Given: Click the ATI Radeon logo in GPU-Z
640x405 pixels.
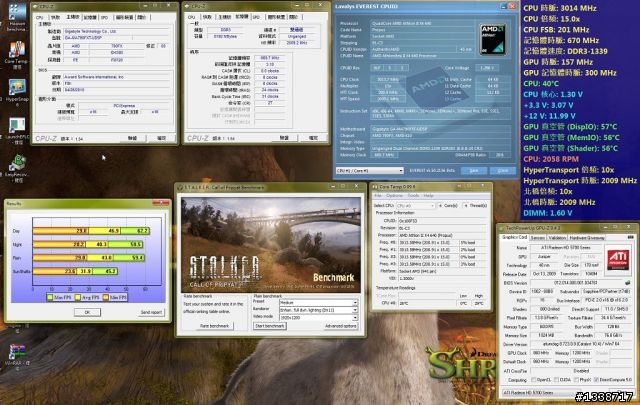Looking at the screenshot, I should (618, 258).
